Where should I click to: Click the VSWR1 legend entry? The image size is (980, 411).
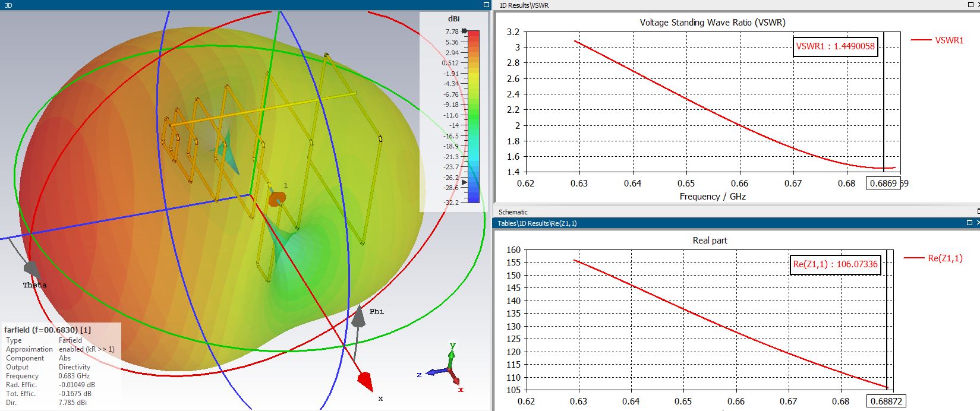937,40
